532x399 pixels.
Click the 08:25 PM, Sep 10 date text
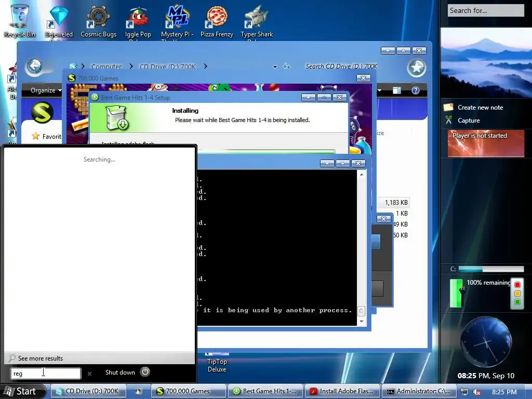pos(486,376)
